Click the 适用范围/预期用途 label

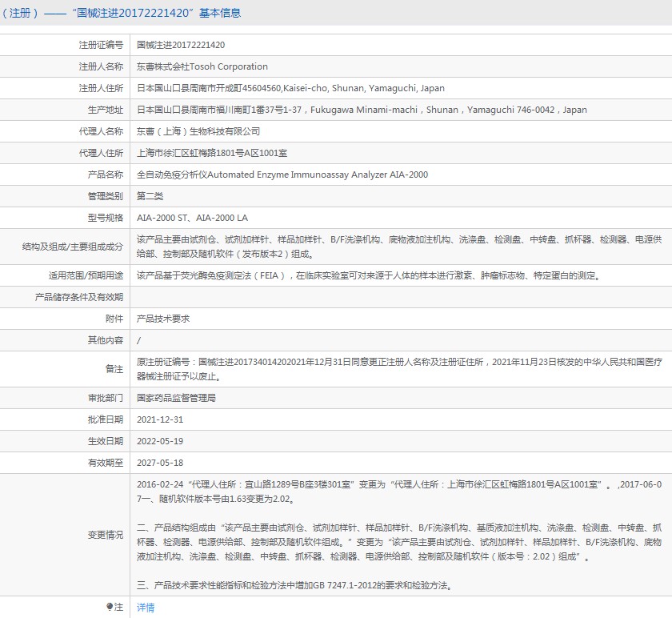pyautogui.click(x=86, y=275)
